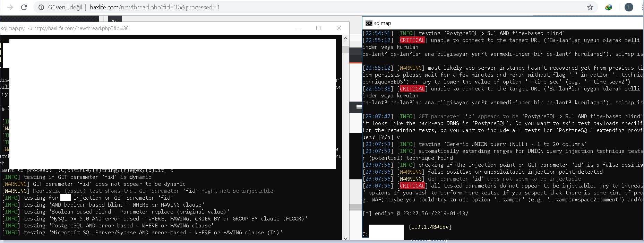Click the left terminal scrollbar thumb
Screen dimensions: 644x243
(345, 49)
